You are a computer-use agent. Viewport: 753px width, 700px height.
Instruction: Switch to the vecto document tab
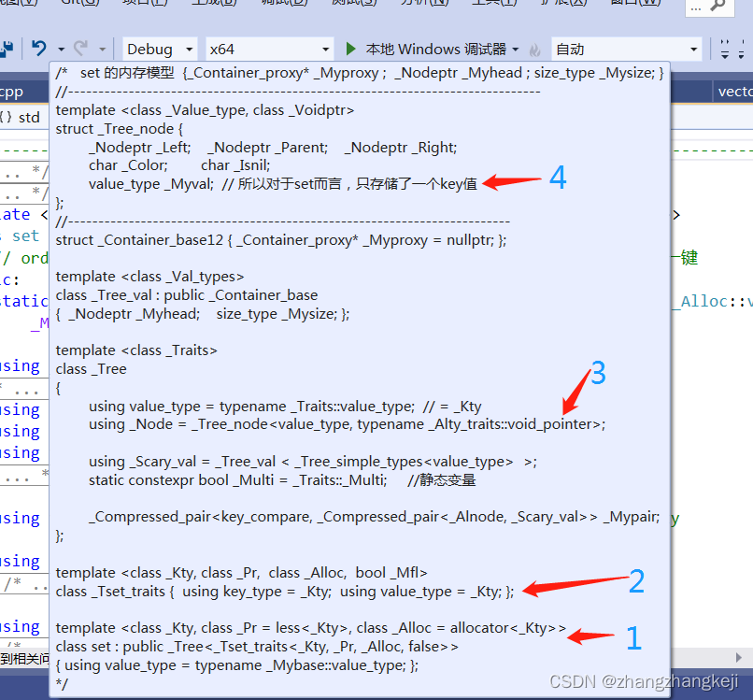(734, 92)
